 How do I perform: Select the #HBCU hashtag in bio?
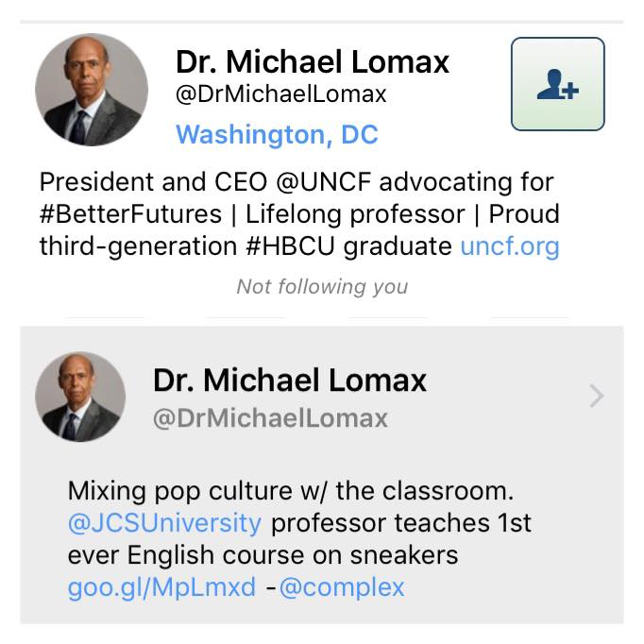coord(290,246)
